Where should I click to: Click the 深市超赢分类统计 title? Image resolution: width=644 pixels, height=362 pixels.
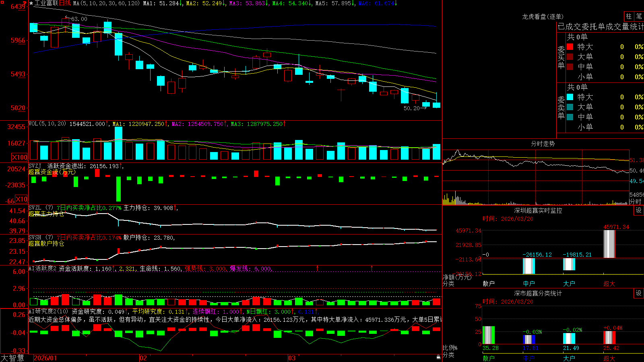538,293
